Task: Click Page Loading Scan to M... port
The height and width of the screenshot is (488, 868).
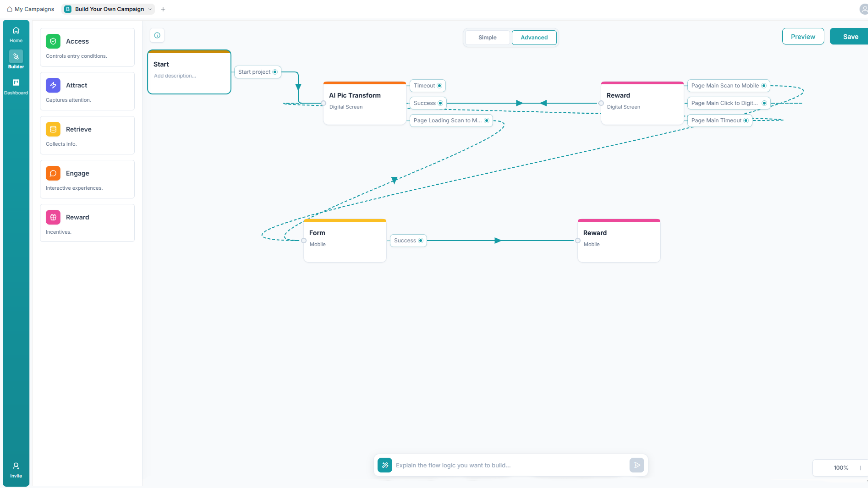Action: [x=487, y=121]
